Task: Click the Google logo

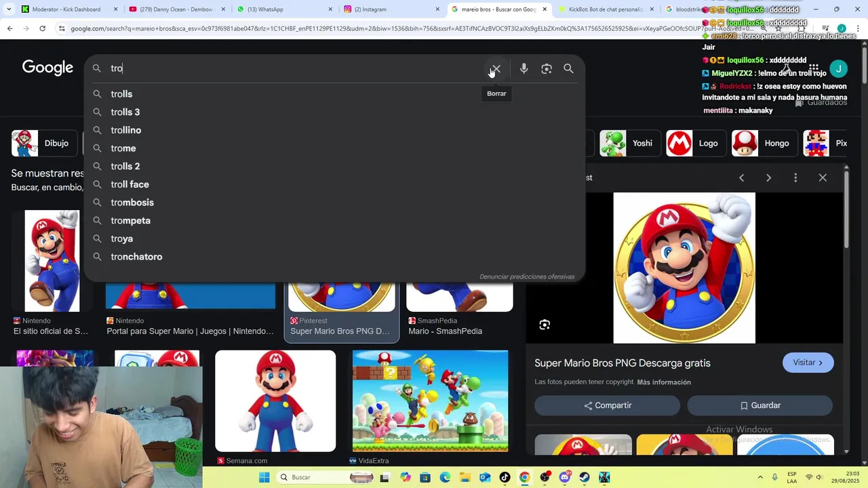Action: pyautogui.click(x=47, y=68)
